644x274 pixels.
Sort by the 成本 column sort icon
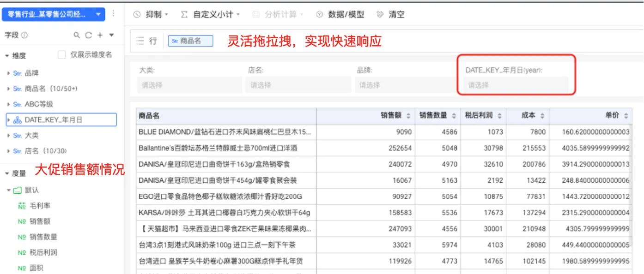coord(542,116)
